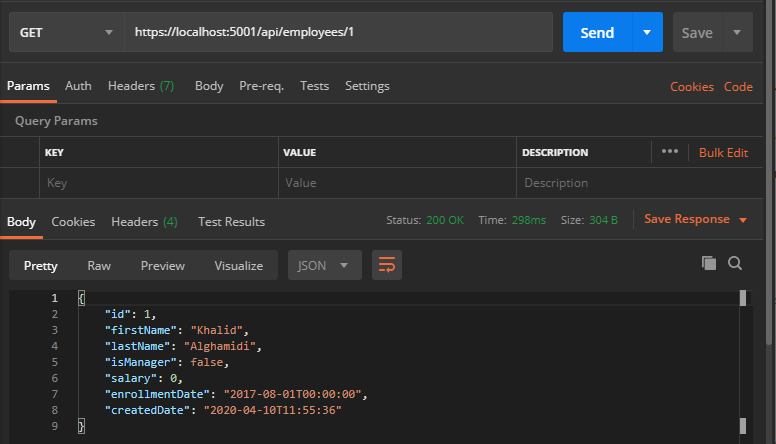Select the Pretty view
776x444 pixels.
point(41,266)
